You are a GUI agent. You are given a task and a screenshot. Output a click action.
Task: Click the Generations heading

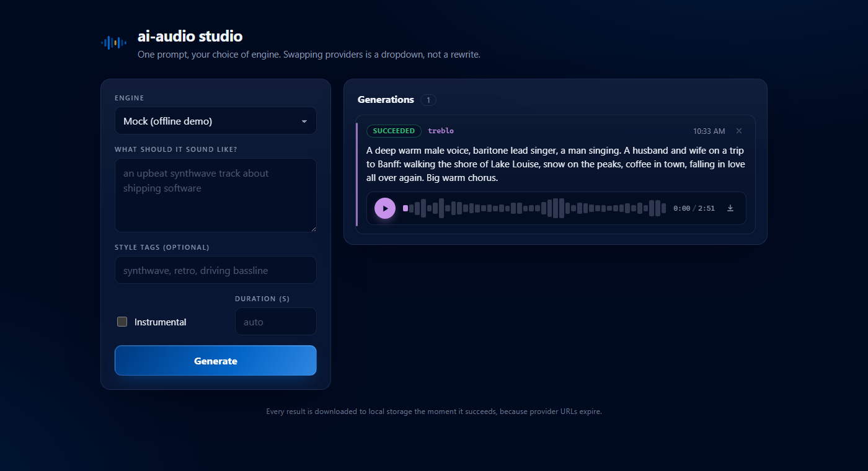tap(386, 99)
